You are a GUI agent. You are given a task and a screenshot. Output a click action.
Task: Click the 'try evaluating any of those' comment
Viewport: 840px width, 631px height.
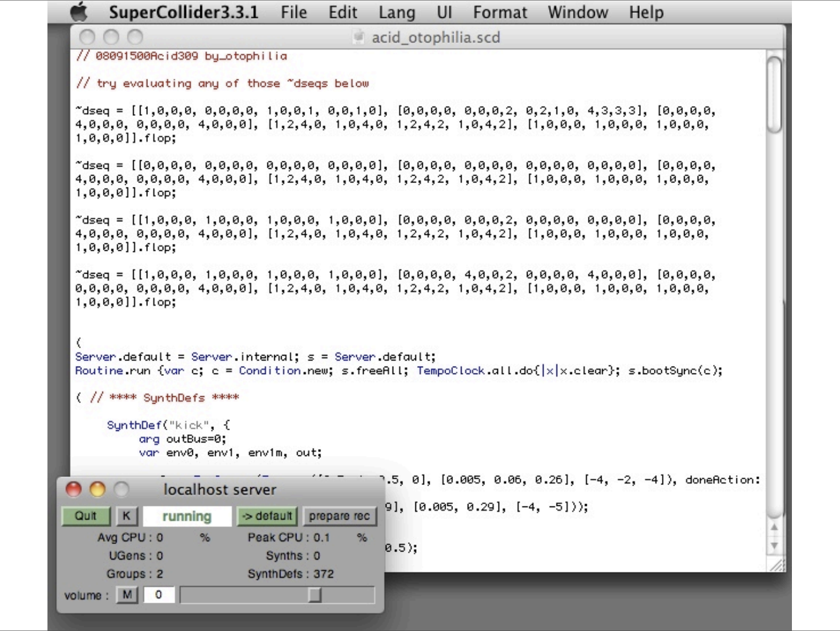tap(222, 83)
